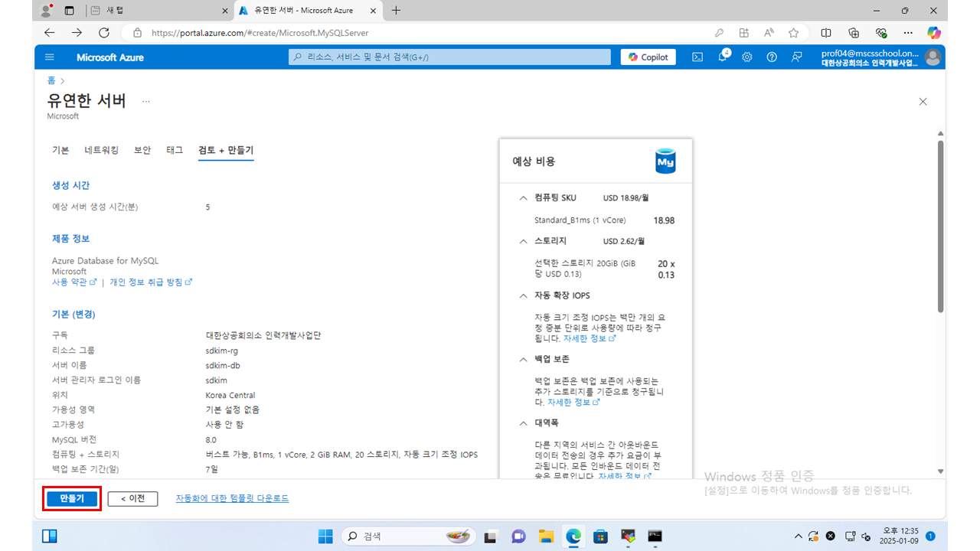
Task: Add this page to favorites star
Action: 794,33
